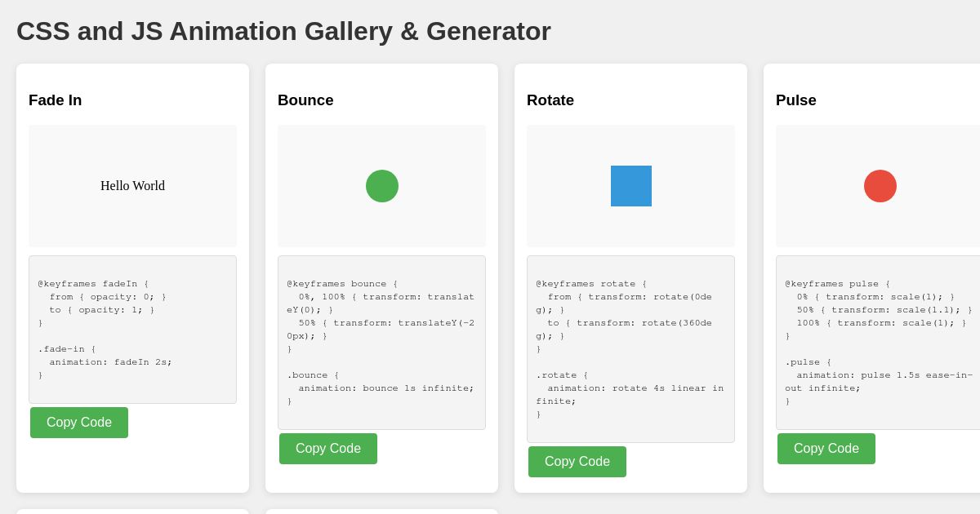Click the 'Fade In' card title
The width and height of the screenshot is (980, 514).
coord(55,100)
